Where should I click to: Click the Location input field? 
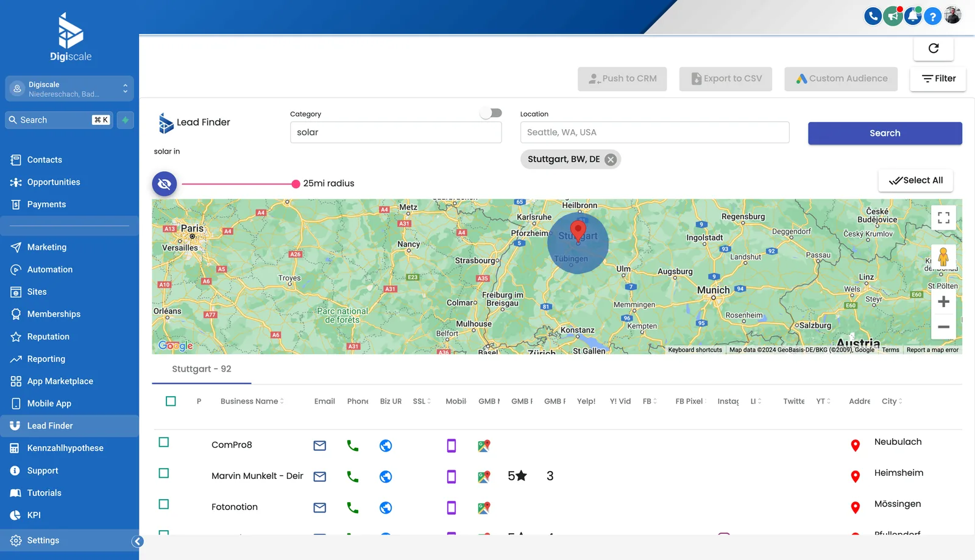click(654, 132)
